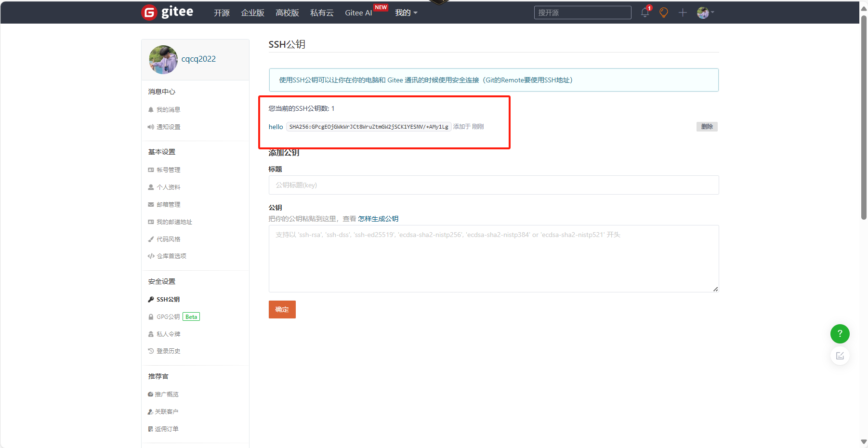The width and height of the screenshot is (868, 448).
Task: Open 企业版 in the top navigation
Action: (253, 13)
